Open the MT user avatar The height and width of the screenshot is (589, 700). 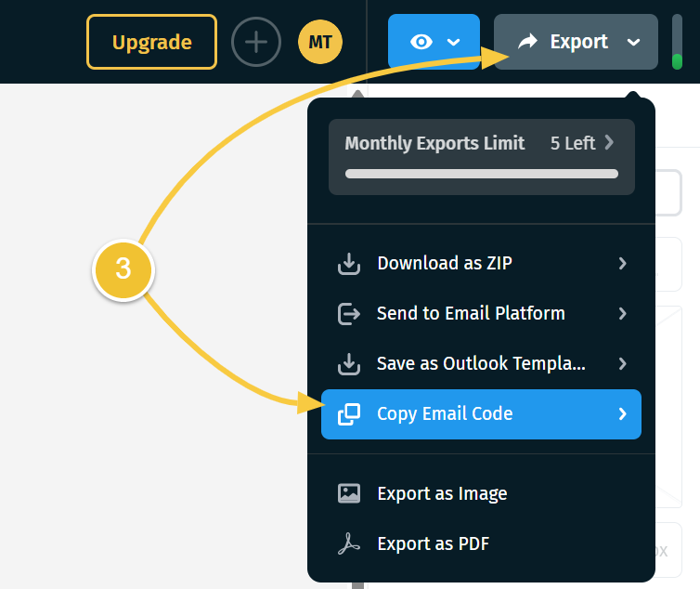click(320, 42)
